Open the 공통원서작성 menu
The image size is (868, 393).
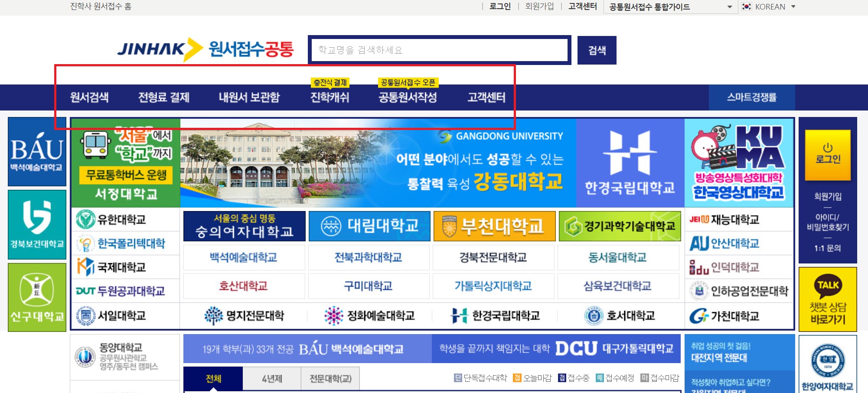408,97
